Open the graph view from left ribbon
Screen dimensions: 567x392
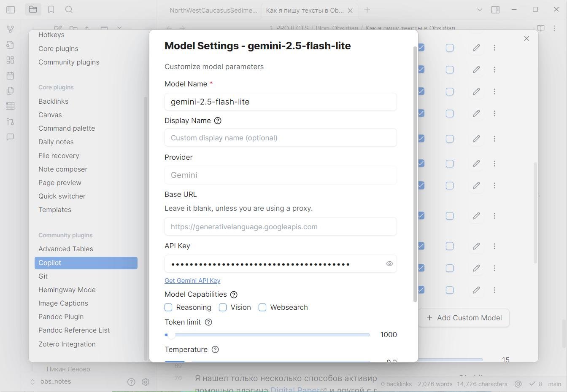point(10,29)
